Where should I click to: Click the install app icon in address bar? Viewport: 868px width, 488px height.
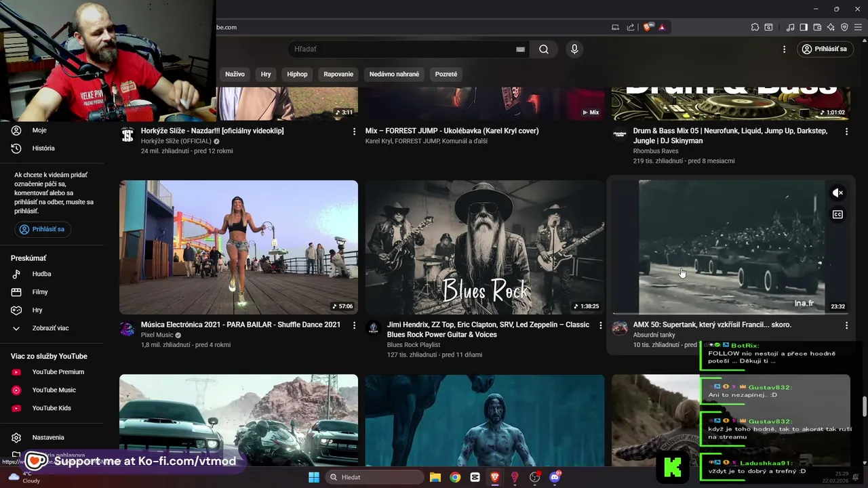(615, 27)
